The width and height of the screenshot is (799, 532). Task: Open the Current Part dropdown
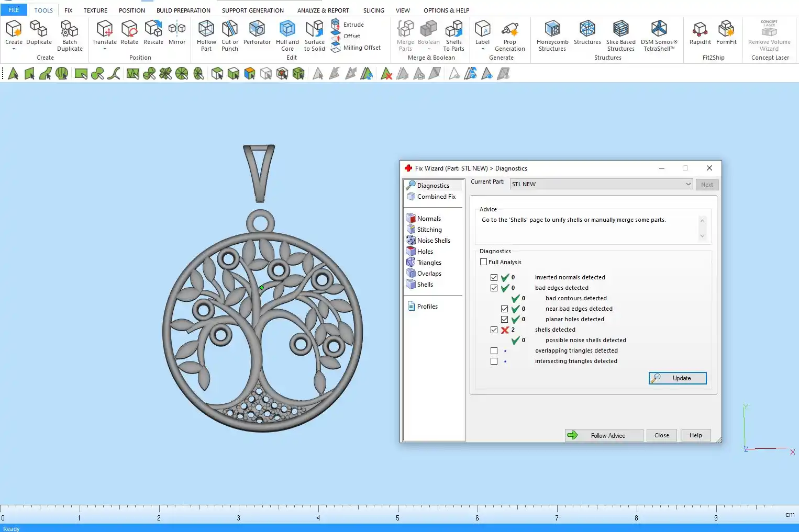(x=688, y=184)
